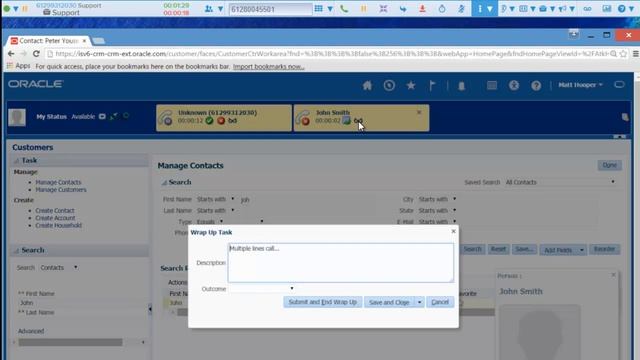640x360 pixels.
Task: Click the orange pause icon beside agent status
Action: click(x=25, y=8)
